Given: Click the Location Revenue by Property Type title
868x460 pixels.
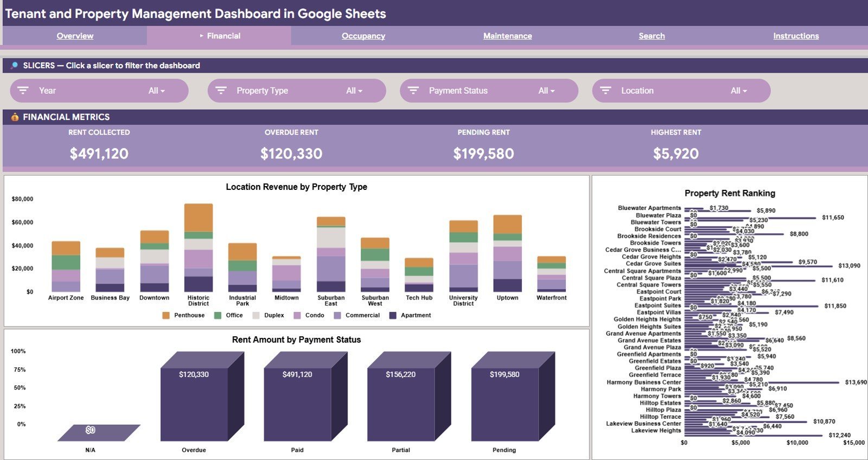Looking at the screenshot, I should point(296,187).
